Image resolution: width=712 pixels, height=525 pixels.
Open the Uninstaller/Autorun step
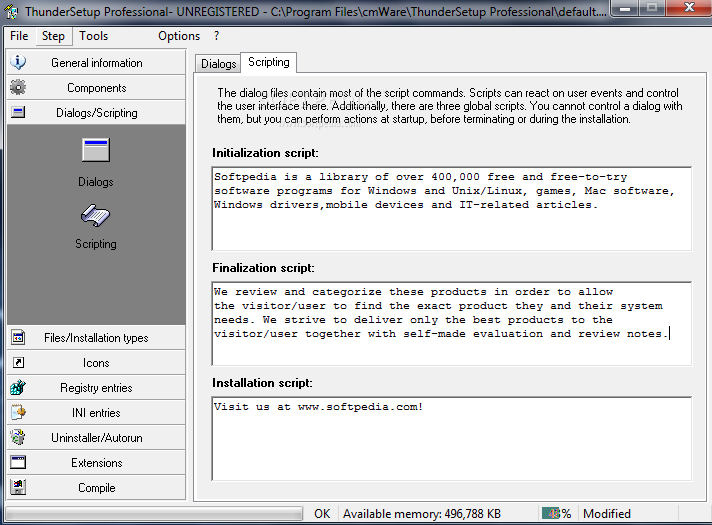click(x=96, y=437)
